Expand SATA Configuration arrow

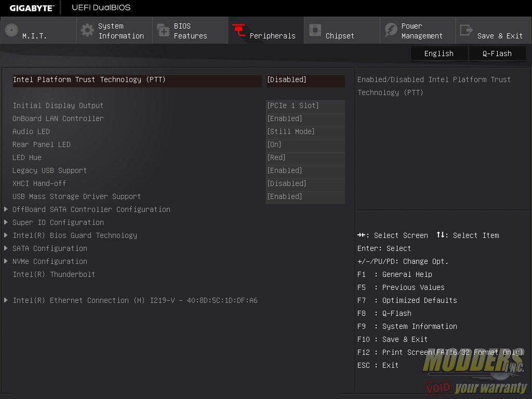tap(6, 248)
